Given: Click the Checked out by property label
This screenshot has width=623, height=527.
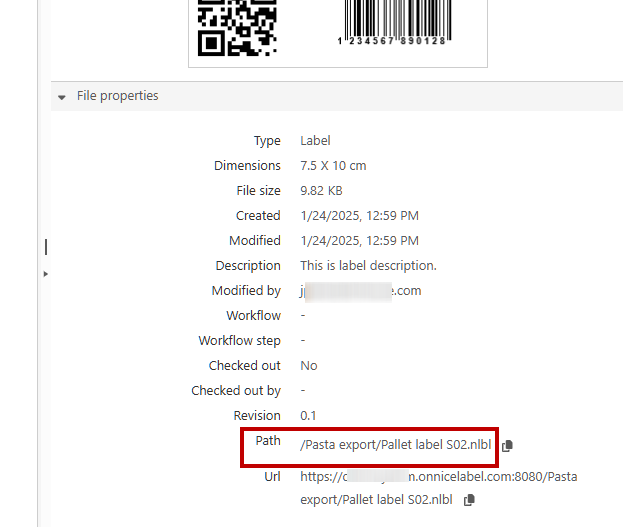Looking at the screenshot, I should tap(236, 391).
